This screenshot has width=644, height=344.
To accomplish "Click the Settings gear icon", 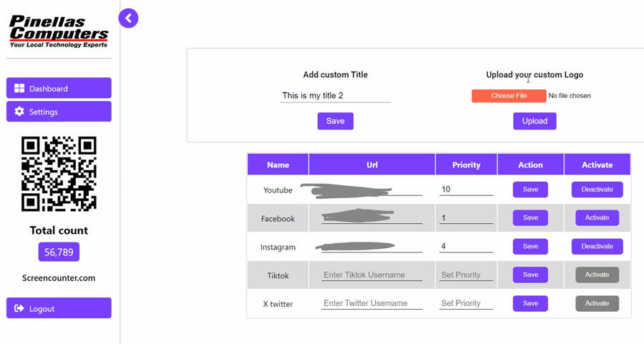I will click(x=19, y=112).
